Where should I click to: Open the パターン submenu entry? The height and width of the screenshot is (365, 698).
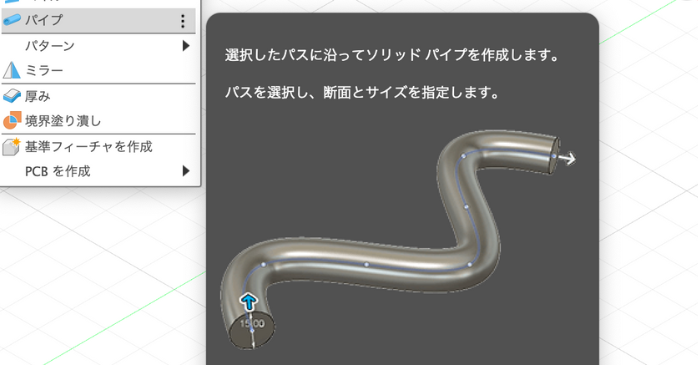[x=98, y=46]
